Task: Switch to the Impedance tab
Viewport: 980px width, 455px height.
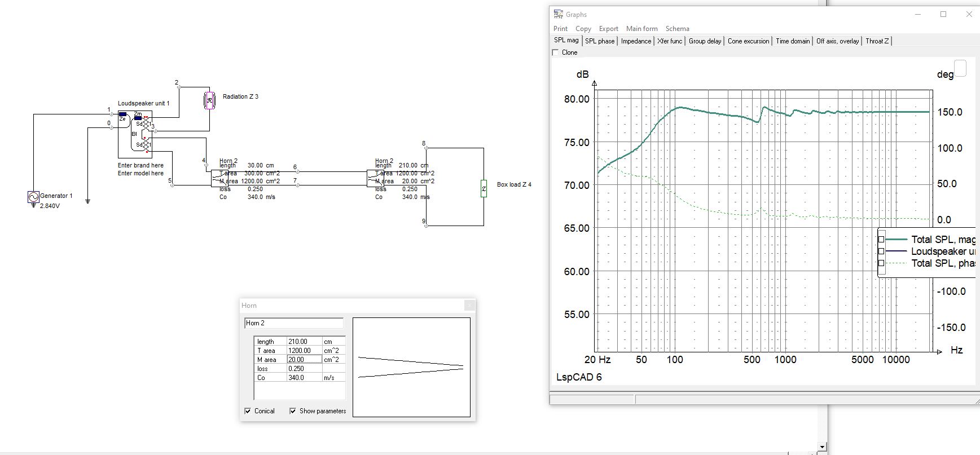Action: [x=636, y=41]
